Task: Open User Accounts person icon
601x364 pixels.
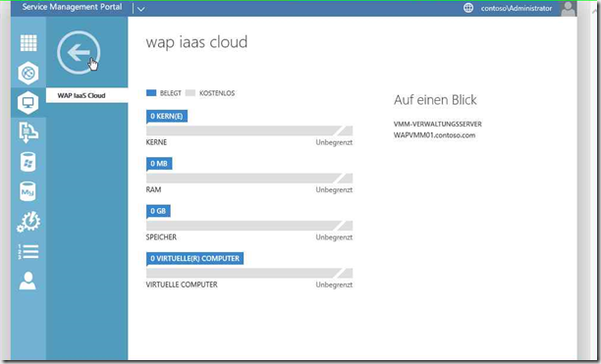Action: [x=27, y=281]
